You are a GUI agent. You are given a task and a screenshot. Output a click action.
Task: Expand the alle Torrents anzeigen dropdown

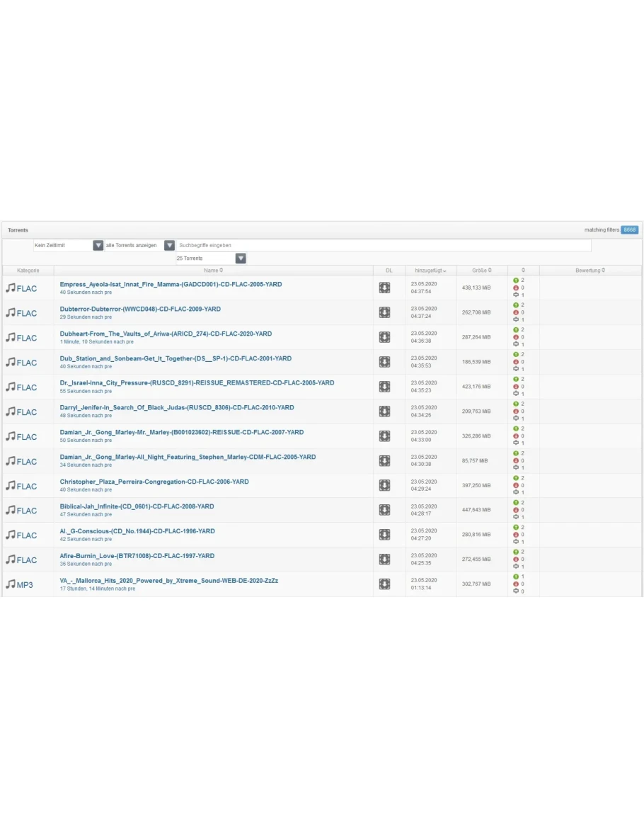(x=169, y=245)
